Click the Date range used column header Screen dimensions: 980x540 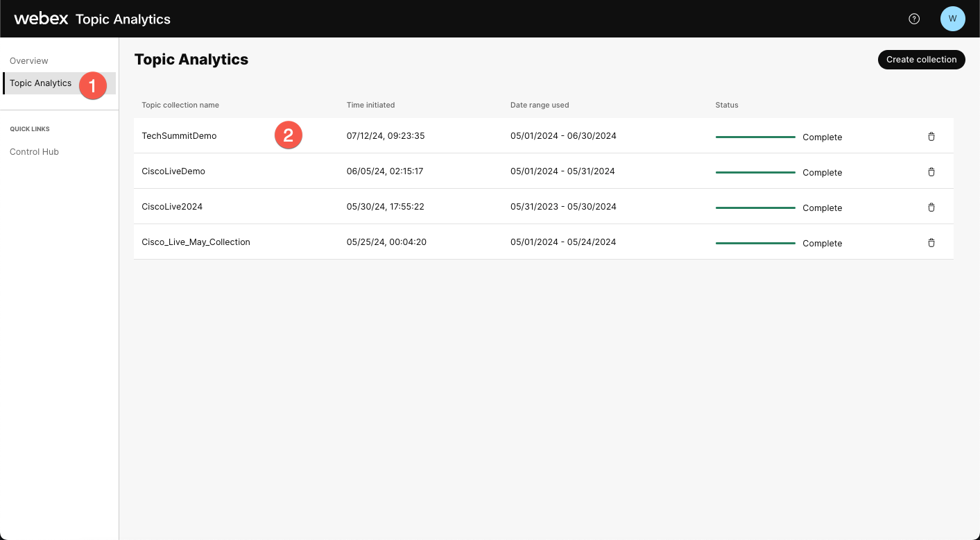540,105
